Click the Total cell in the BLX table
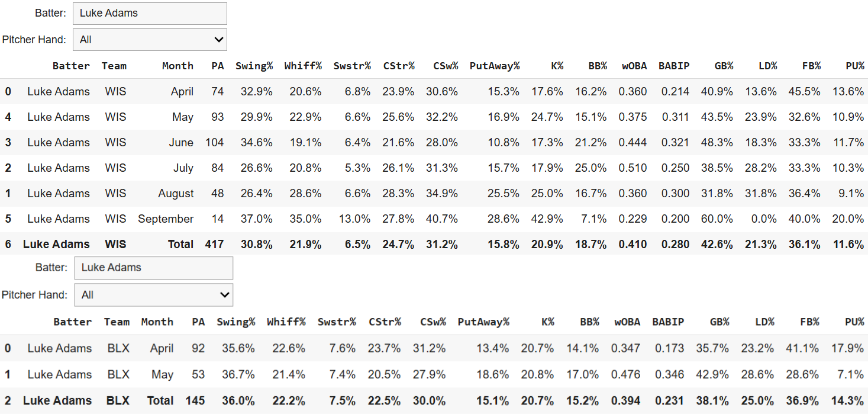The image size is (868, 414). (160, 401)
